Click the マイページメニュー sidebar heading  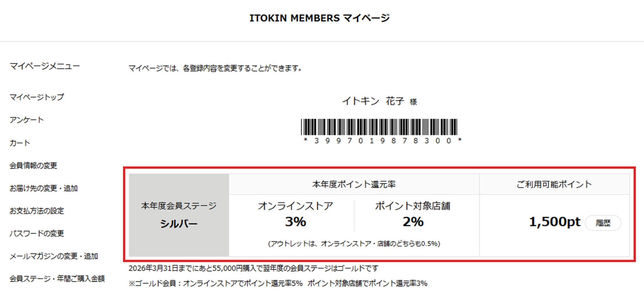click(x=45, y=66)
